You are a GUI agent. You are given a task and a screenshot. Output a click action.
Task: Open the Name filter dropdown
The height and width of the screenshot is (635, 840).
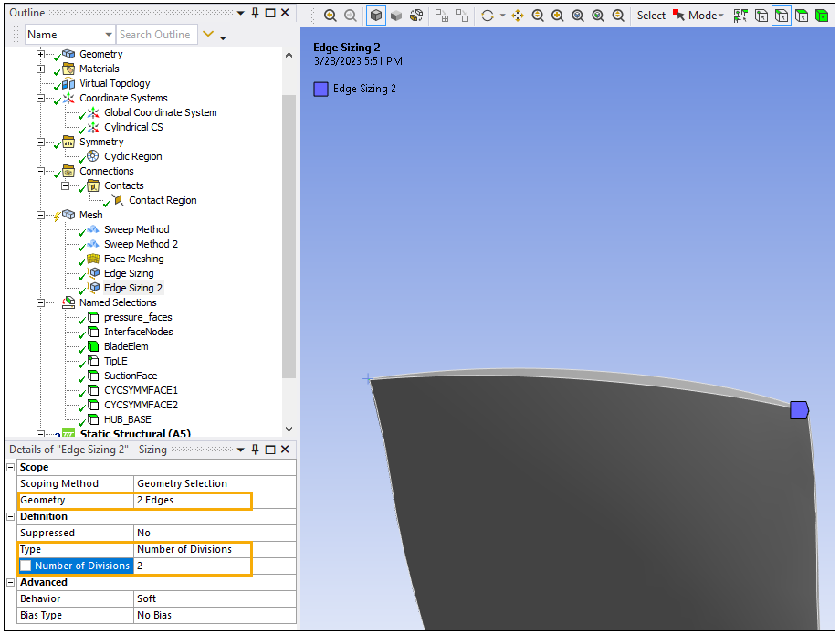point(109,35)
